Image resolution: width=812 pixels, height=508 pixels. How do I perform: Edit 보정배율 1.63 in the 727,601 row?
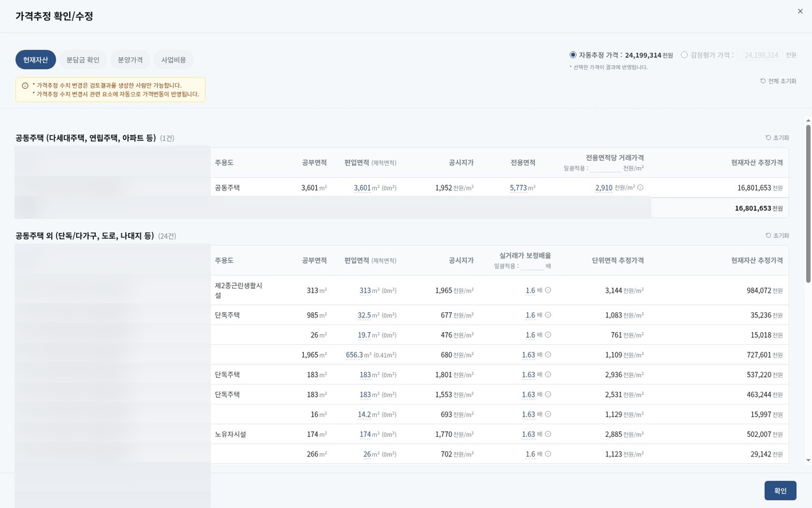528,355
